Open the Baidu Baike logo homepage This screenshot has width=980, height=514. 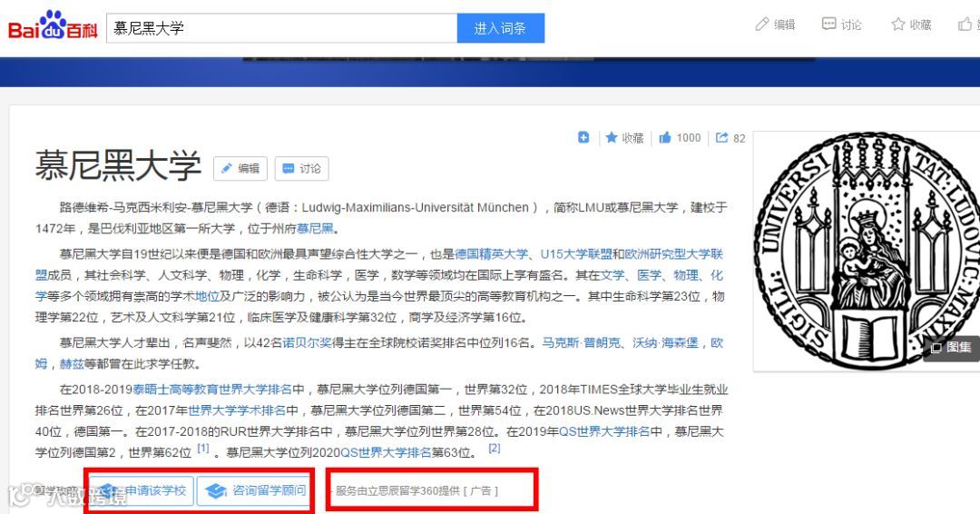pos(53,26)
